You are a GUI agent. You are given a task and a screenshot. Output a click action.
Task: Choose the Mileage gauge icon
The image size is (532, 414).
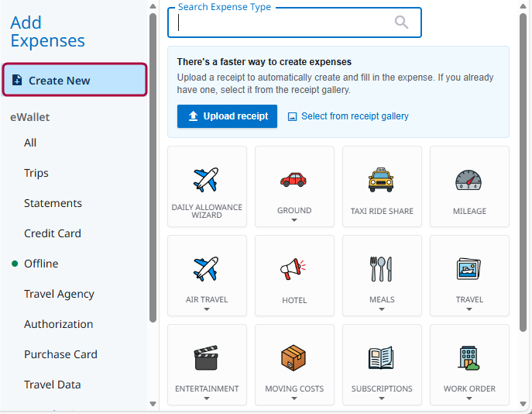click(469, 180)
